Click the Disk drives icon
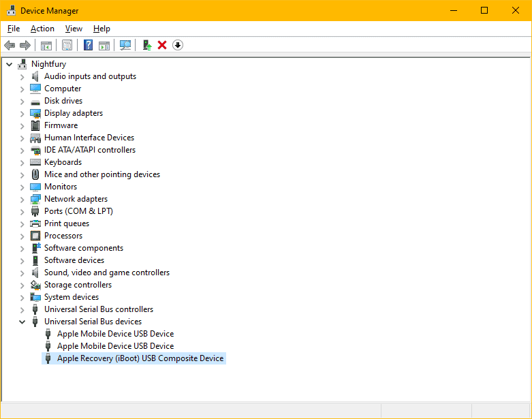 tap(35, 102)
